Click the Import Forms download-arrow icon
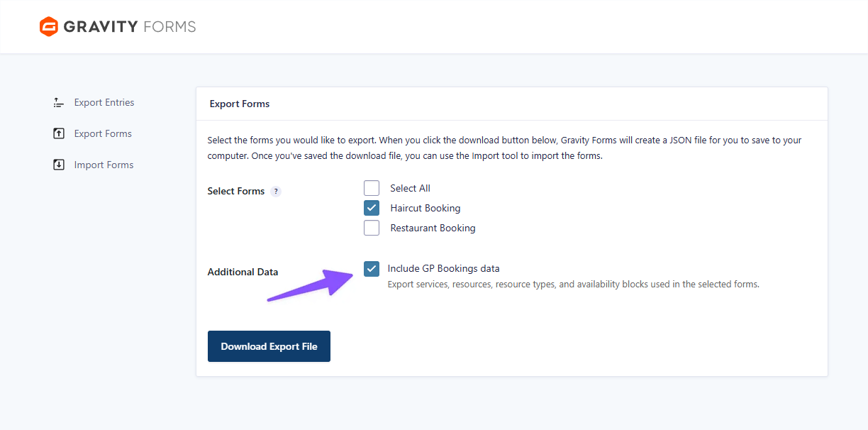 coord(59,165)
